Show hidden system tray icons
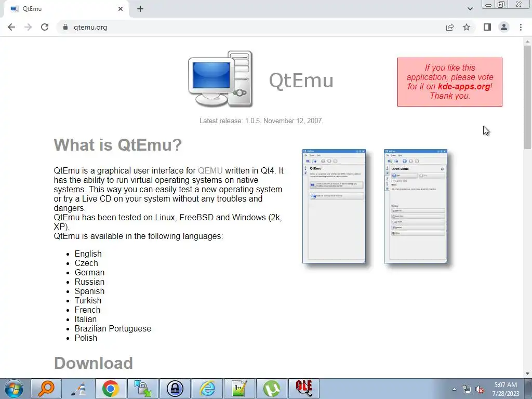532x399 pixels. point(454,389)
